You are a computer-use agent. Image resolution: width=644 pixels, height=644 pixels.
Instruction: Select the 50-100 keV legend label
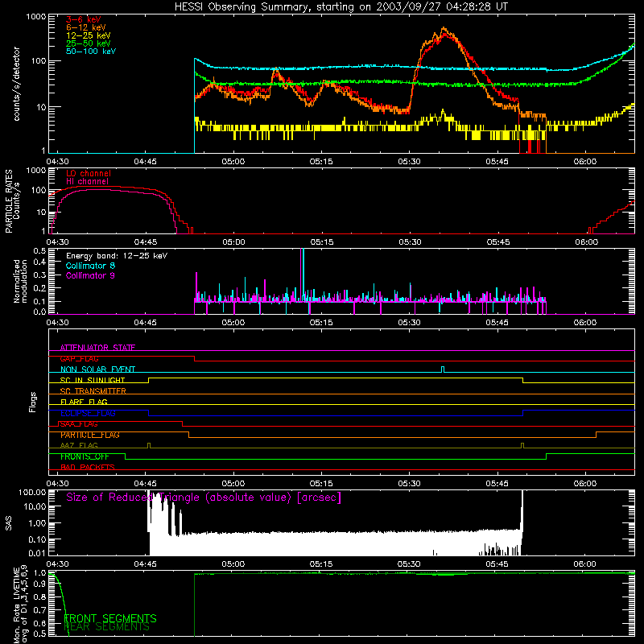tap(91, 52)
